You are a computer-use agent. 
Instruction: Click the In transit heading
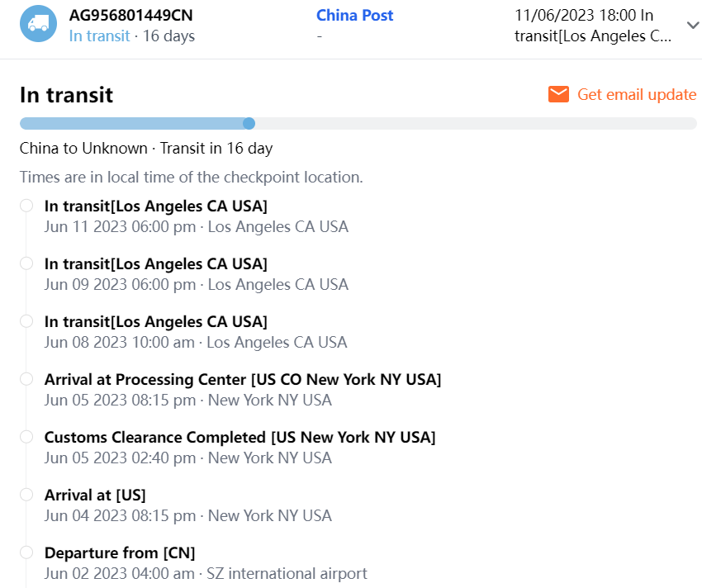point(66,95)
